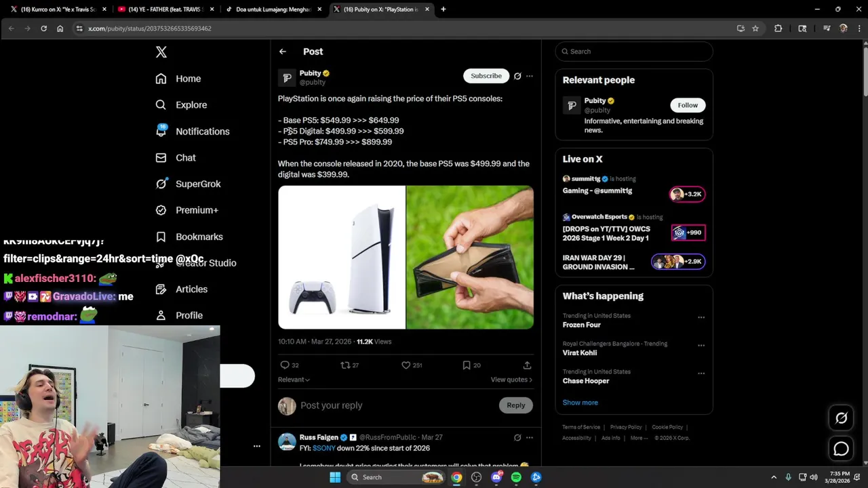Switch to Kurrco on X tab
868x488 pixels.
point(58,9)
